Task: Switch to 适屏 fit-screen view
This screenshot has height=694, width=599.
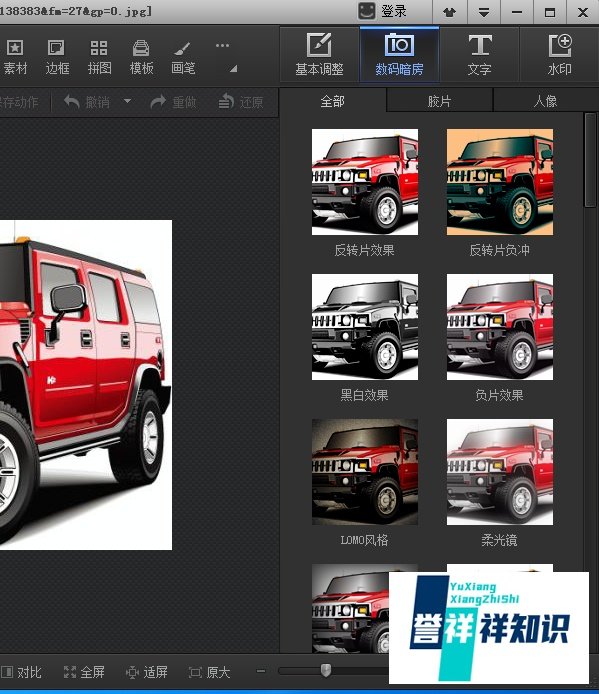Action: pos(147,672)
